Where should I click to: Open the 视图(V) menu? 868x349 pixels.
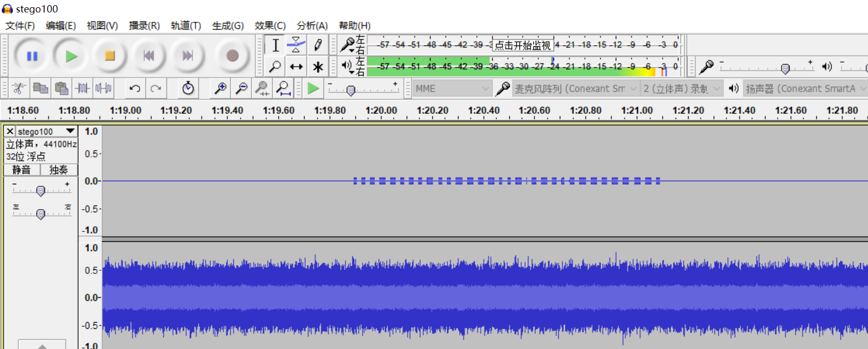click(x=102, y=25)
